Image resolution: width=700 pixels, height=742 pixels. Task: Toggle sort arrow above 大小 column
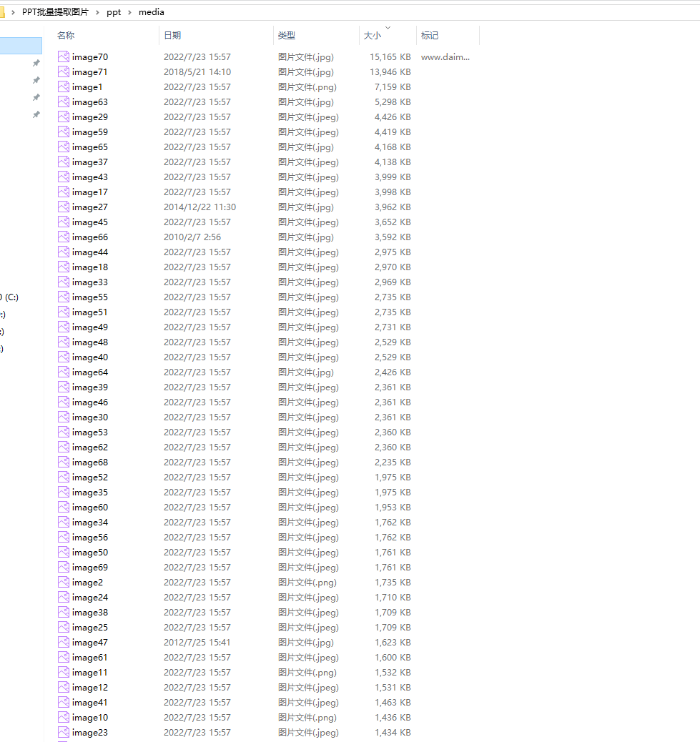388,28
